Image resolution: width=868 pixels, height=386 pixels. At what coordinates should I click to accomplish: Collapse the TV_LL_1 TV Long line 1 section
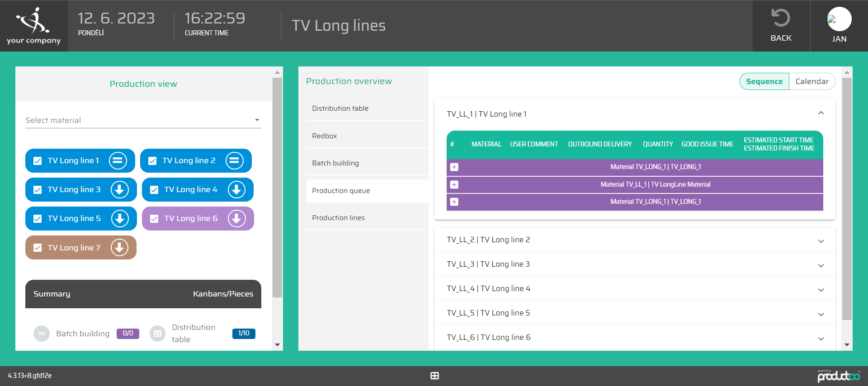821,113
